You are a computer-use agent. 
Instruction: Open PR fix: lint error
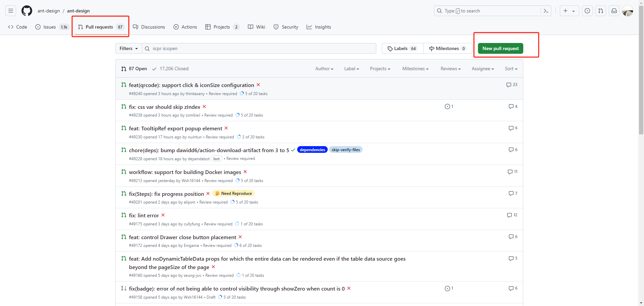tap(144, 215)
